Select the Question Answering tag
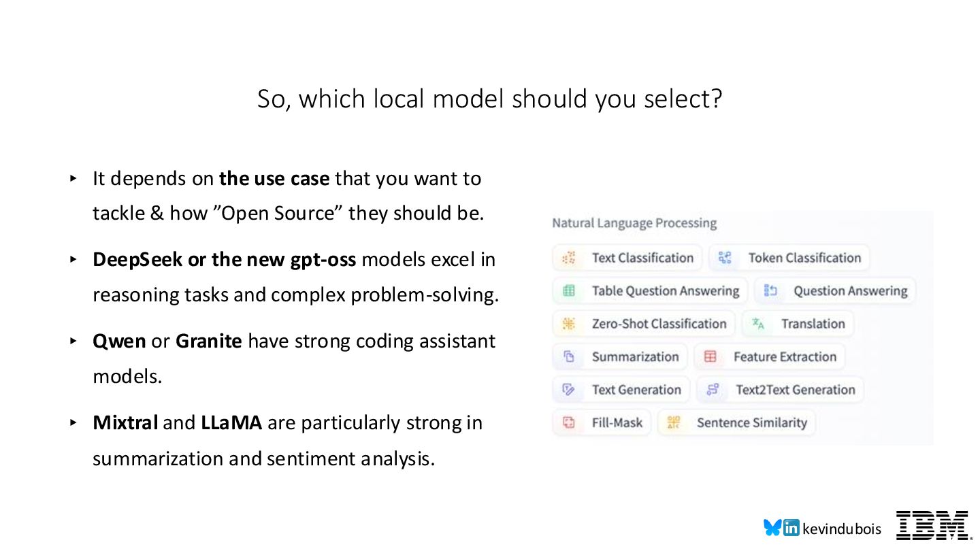Screen dimensions: 980x551 [x=836, y=291]
